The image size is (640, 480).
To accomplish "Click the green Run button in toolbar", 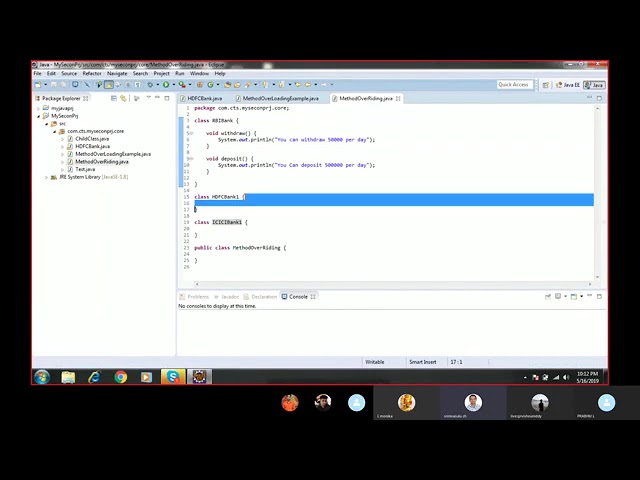I will click(x=166, y=84).
